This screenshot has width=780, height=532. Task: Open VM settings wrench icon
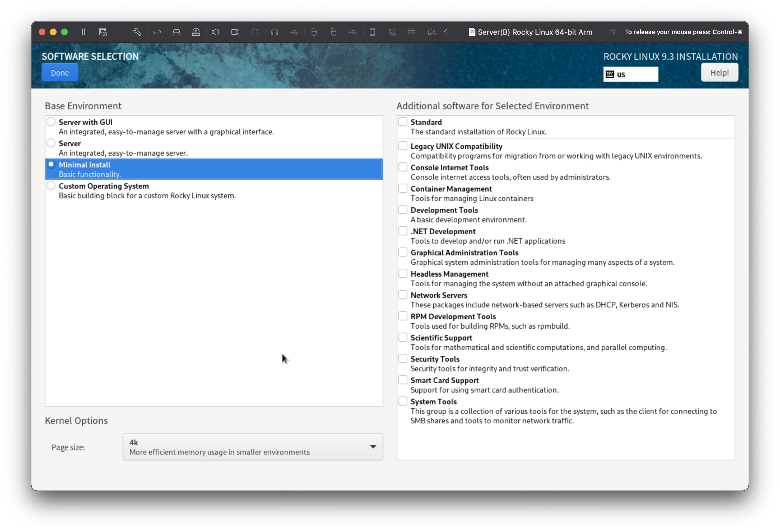(137, 32)
